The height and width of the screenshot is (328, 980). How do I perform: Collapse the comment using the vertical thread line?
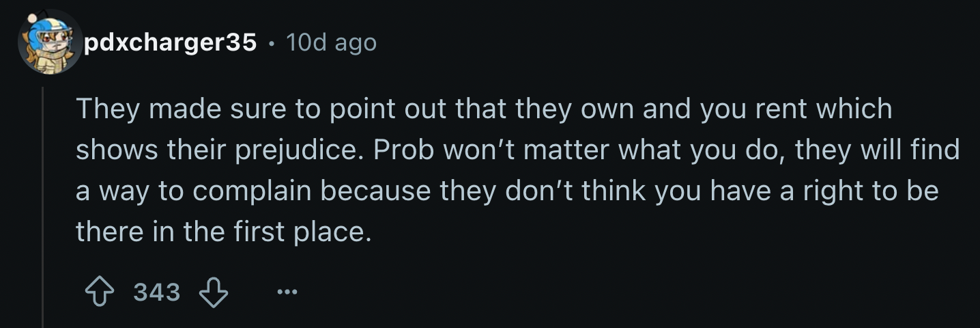43,205
